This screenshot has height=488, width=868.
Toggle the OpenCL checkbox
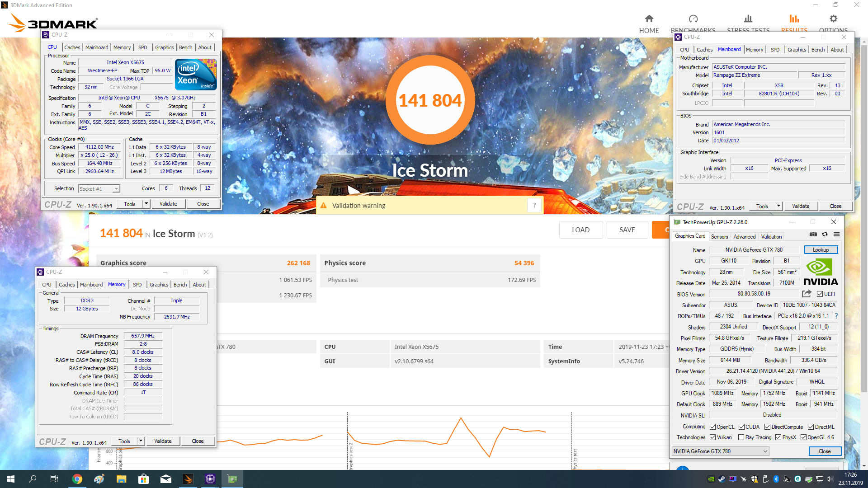(712, 427)
